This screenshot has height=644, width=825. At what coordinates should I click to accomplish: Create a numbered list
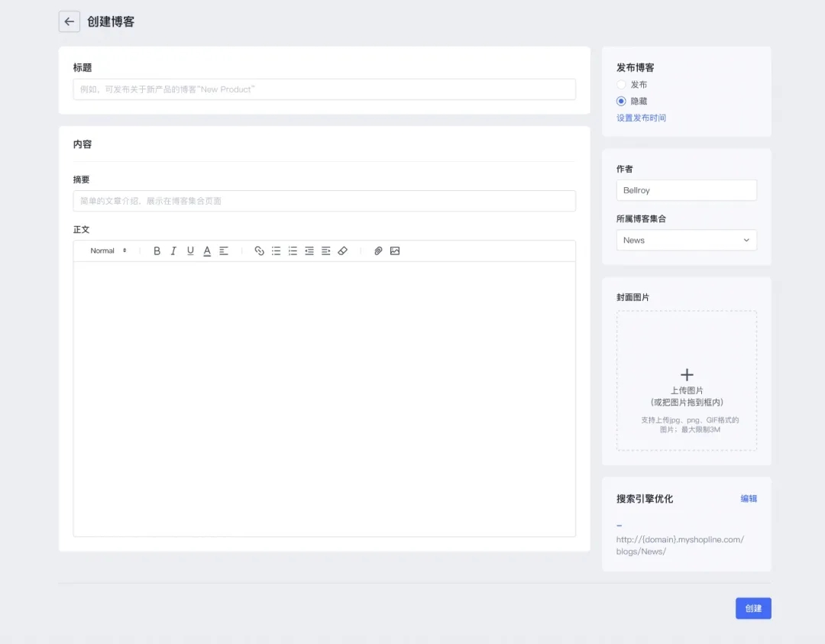coord(293,251)
